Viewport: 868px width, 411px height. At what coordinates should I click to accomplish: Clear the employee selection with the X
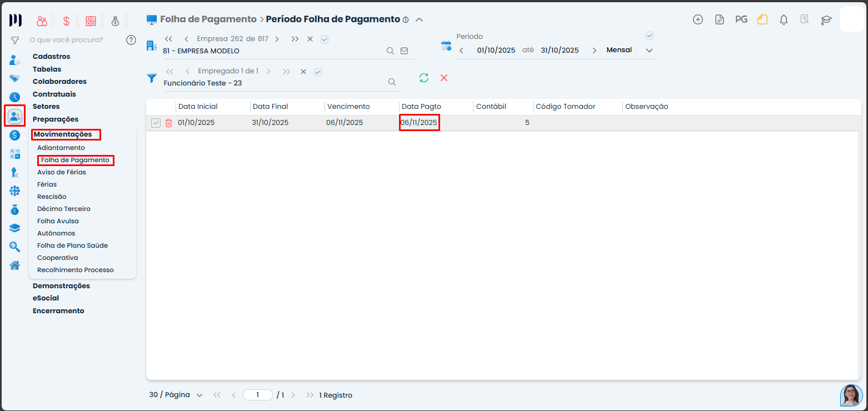pos(303,72)
